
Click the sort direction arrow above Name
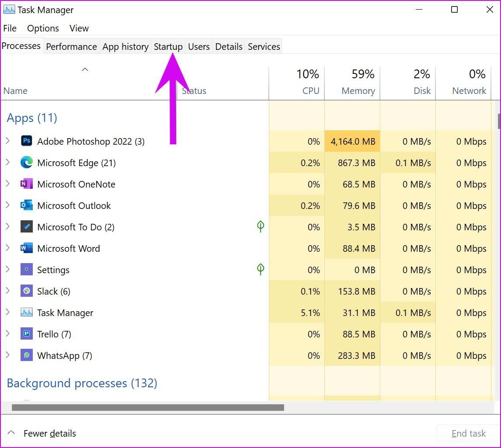pos(85,69)
